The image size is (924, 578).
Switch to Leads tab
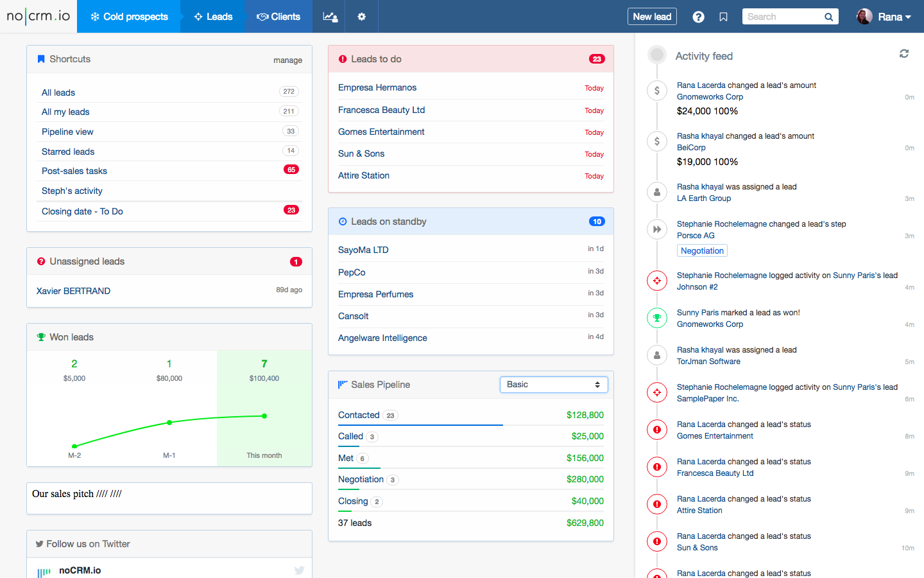[213, 17]
